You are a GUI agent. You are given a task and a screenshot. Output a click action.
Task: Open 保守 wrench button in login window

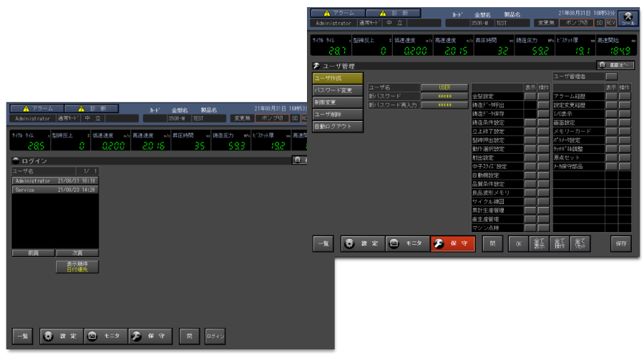pos(149,335)
